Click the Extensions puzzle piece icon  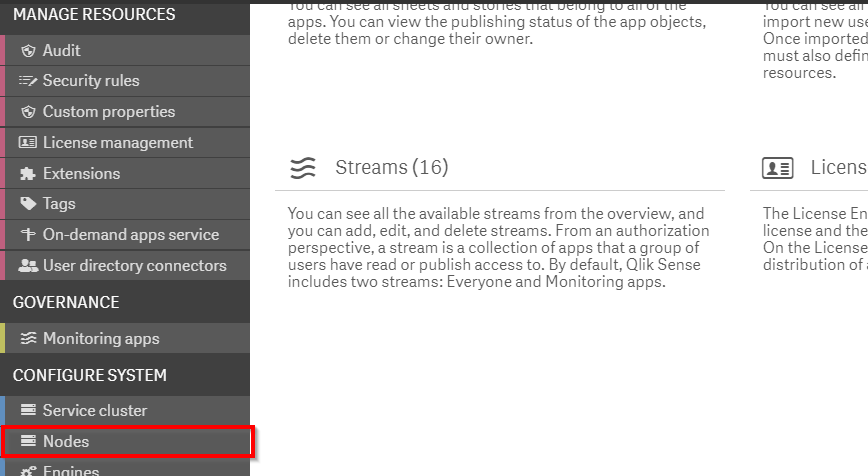[28, 174]
